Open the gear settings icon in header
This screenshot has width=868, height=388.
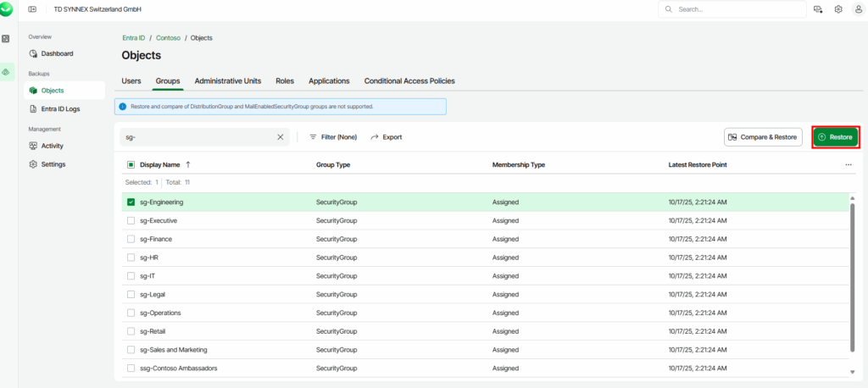[x=837, y=9]
